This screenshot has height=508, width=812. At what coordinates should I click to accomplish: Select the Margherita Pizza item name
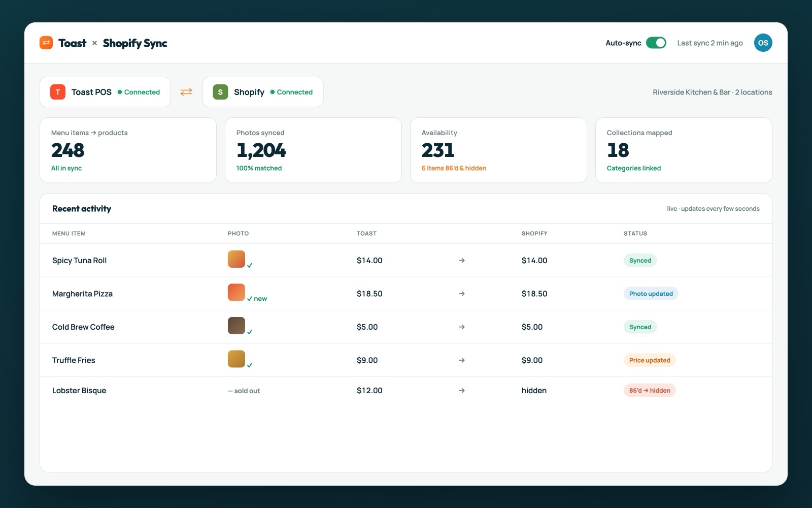82,294
